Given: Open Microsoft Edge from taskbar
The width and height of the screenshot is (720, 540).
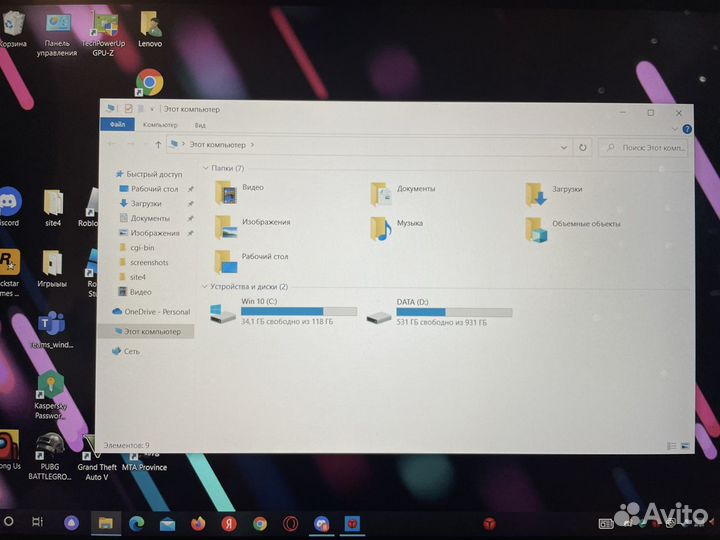Looking at the screenshot, I should (x=136, y=523).
